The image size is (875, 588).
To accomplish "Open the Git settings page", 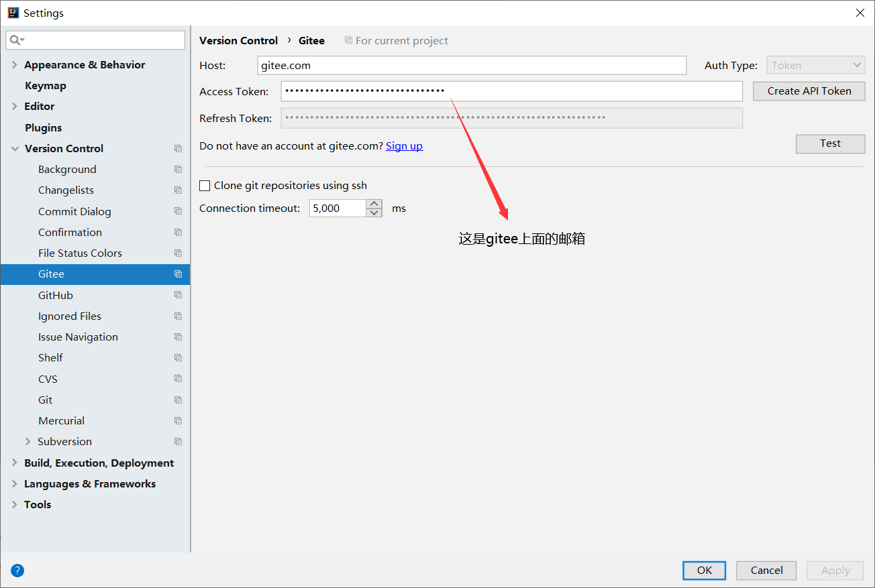I will tap(45, 400).
